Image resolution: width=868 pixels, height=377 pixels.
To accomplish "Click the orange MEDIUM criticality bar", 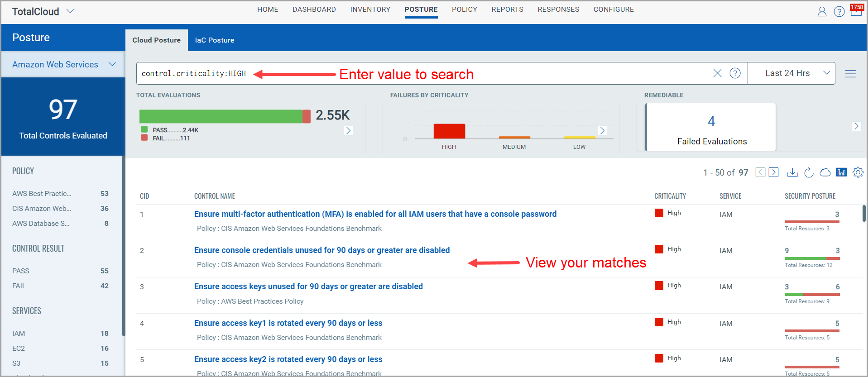I will [x=514, y=137].
